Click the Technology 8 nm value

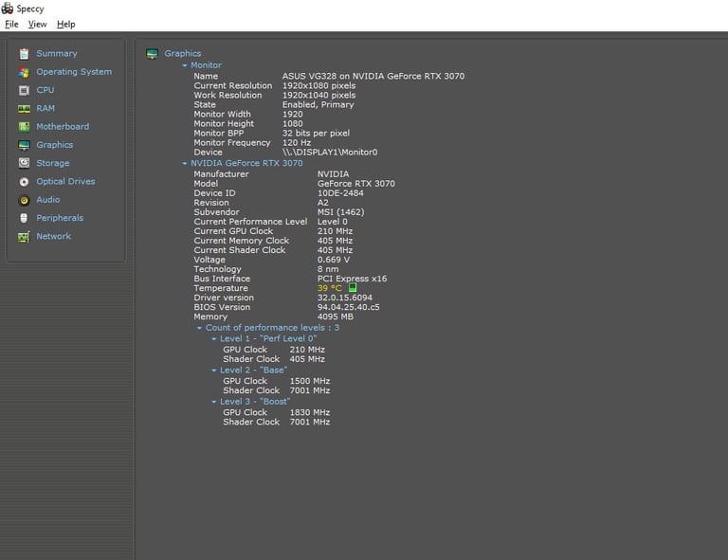(x=328, y=269)
